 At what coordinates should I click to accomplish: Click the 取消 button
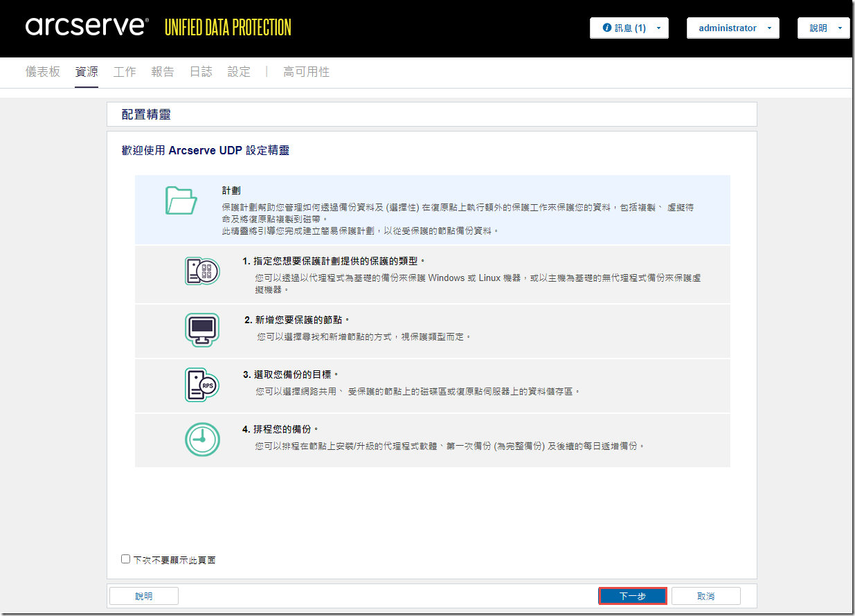(x=705, y=596)
